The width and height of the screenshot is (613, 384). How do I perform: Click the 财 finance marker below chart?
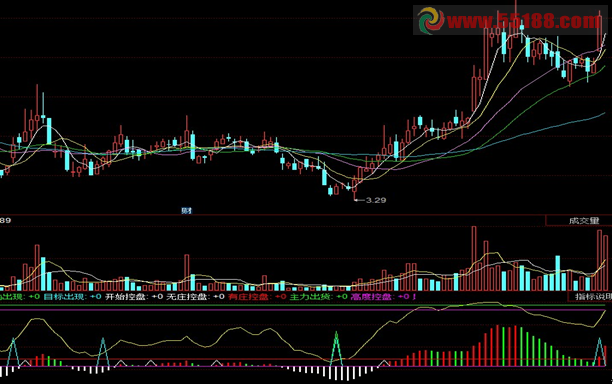tap(187, 211)
